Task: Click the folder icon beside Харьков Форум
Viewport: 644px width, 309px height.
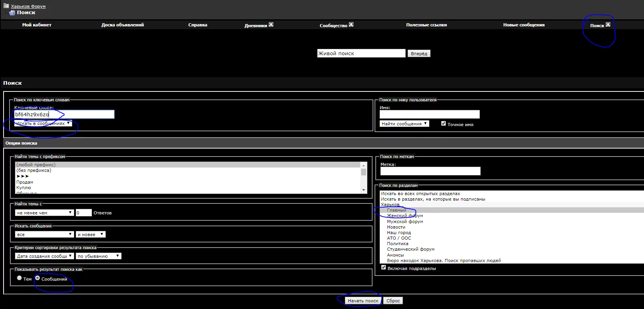Action: coord(6,6)
